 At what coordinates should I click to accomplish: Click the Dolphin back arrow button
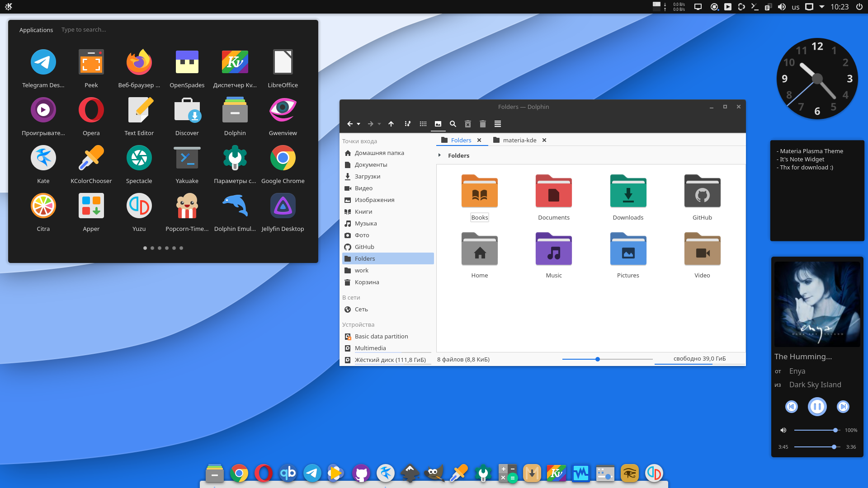(x=349, y=124)
